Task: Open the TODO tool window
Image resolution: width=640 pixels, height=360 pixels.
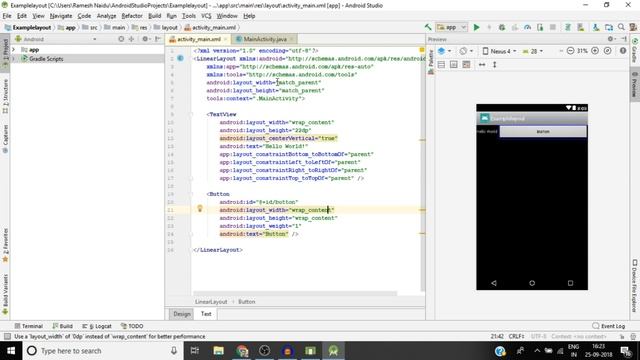Action: [x=132, y=326]
